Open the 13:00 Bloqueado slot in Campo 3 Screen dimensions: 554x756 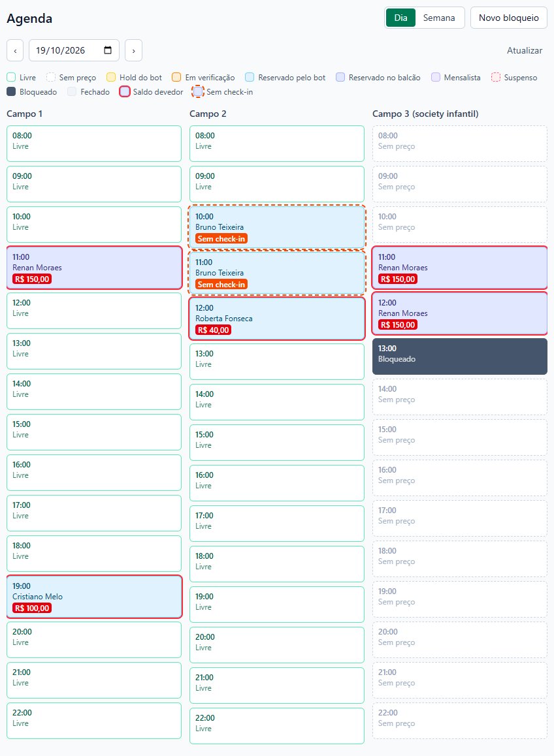pos(460,356)
